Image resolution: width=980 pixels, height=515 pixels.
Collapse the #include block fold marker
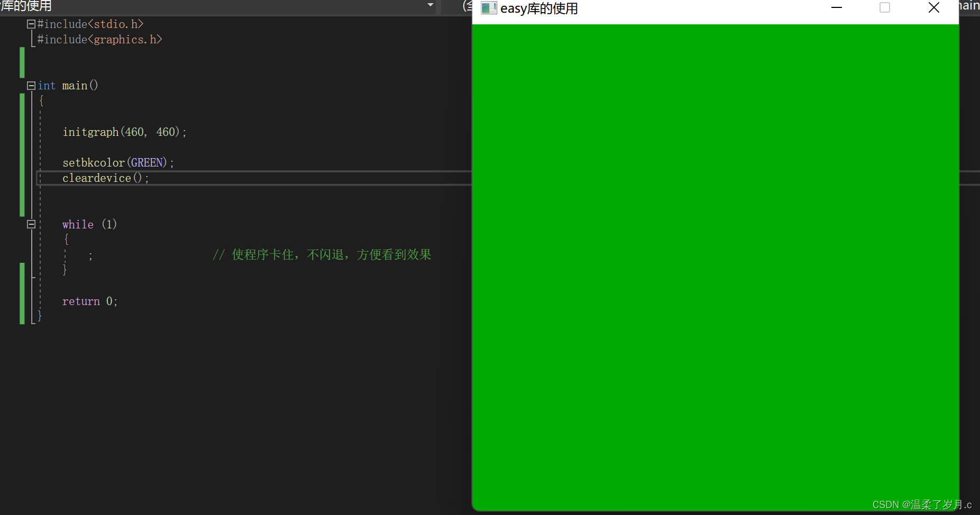click(31, 24)
